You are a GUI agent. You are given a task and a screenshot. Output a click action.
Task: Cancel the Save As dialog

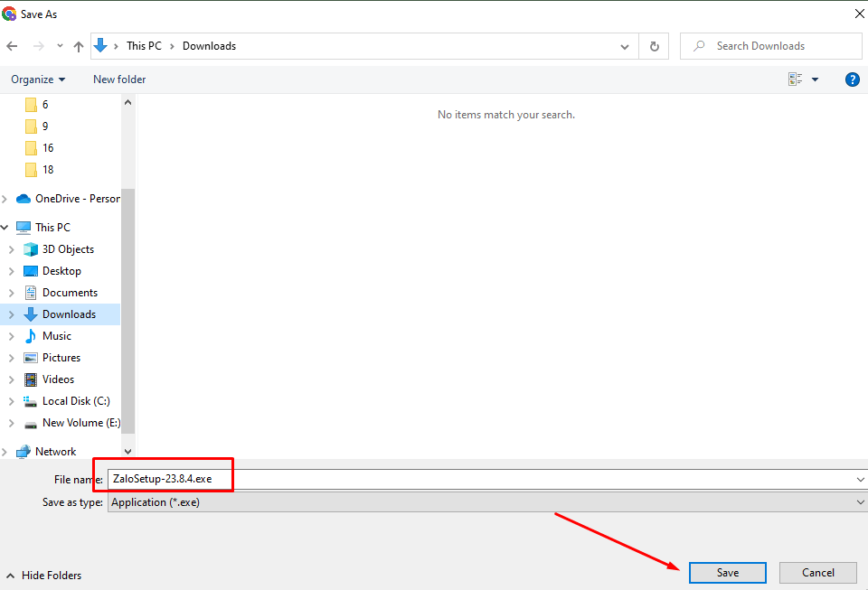click(817, 572)
